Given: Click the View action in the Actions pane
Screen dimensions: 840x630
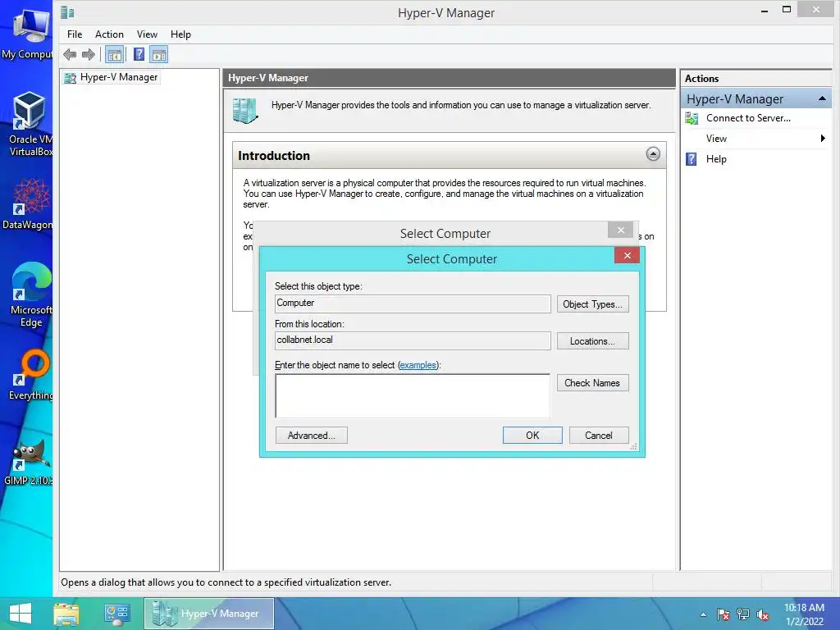Looking at the screenshot, I should click(x=716, y=139).
